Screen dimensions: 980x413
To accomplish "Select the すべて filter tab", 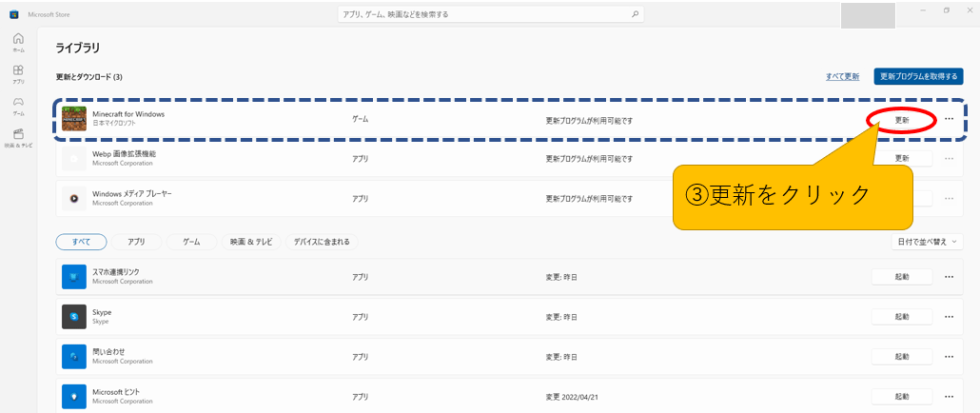I will click(x=81, y=242).
